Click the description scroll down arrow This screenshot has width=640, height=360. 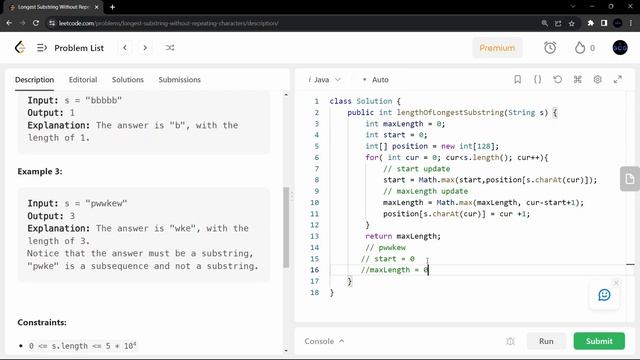pos(286,351)
